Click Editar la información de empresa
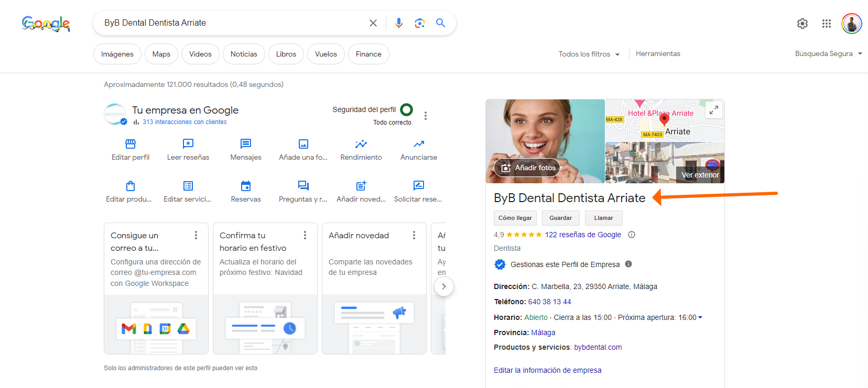Viewport: 868px width, 388px height. [x=548, y=370]
